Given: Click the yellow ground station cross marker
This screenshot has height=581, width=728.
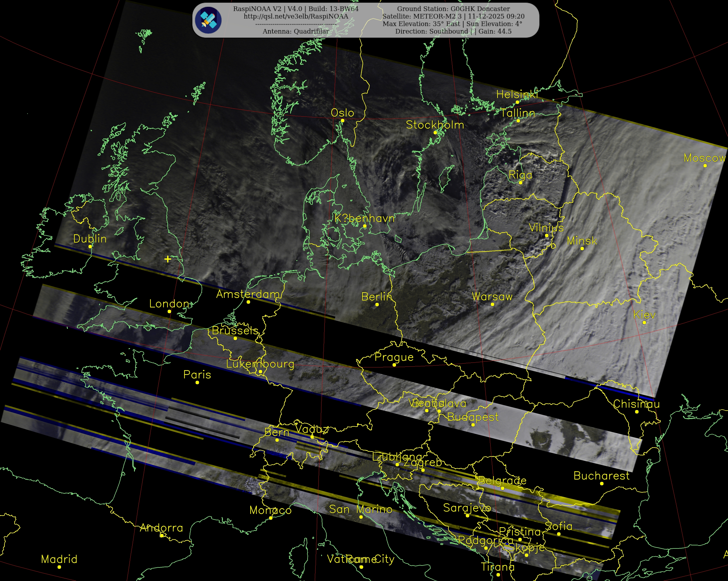Looking at the screenshot, I should (168, 259).
